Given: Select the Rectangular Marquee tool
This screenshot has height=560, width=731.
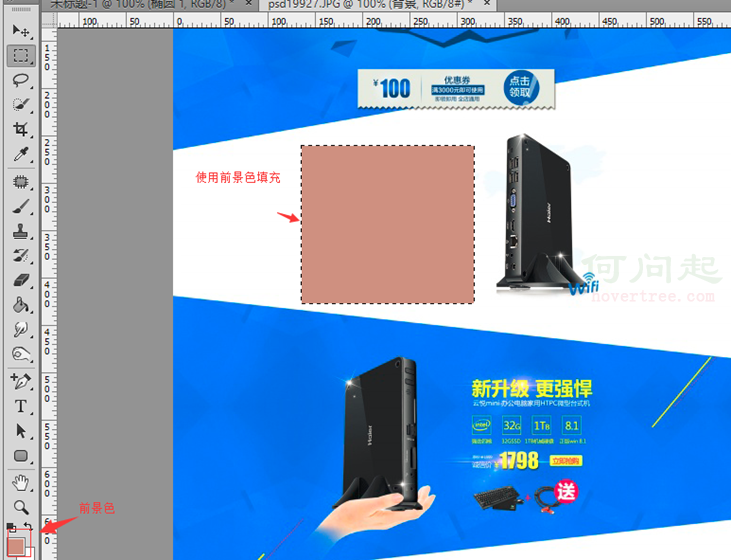Looking at the screenshot, I should [x=20, y=55].
